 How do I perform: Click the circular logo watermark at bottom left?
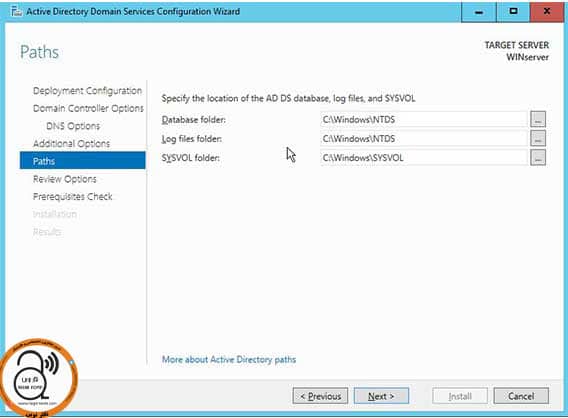coord(38,378)
